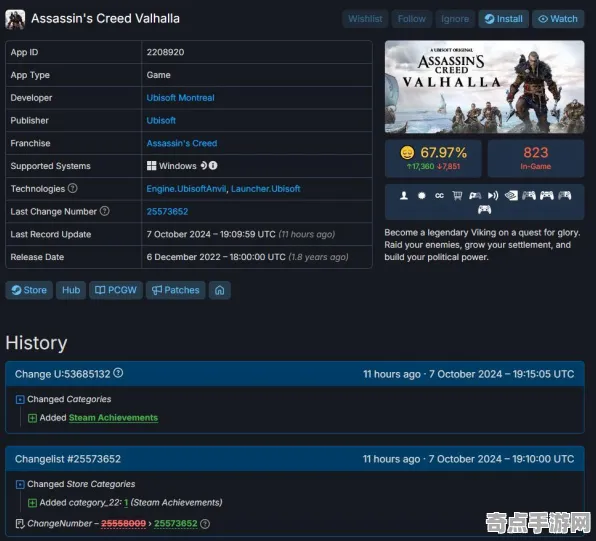
Task: Click the Steam Achievements badge icon
Action: [422, 195]
